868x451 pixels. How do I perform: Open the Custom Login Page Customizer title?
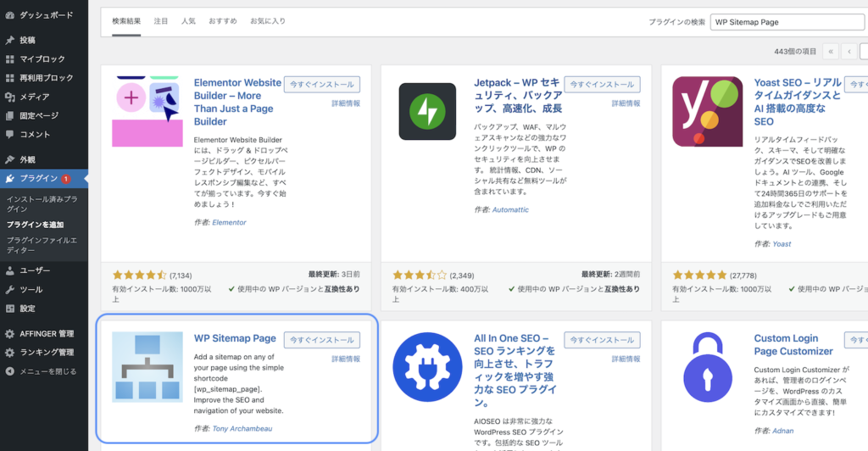[793, 345]
